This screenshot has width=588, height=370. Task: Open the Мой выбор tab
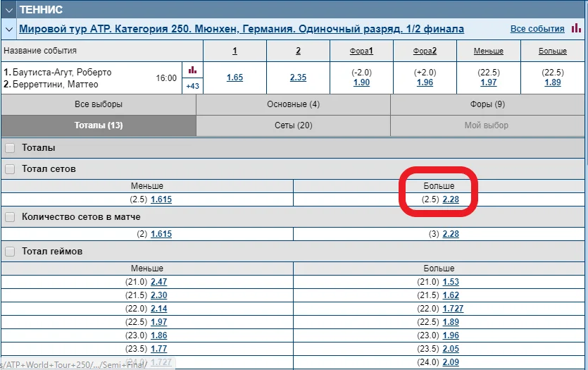pos(487,125)
